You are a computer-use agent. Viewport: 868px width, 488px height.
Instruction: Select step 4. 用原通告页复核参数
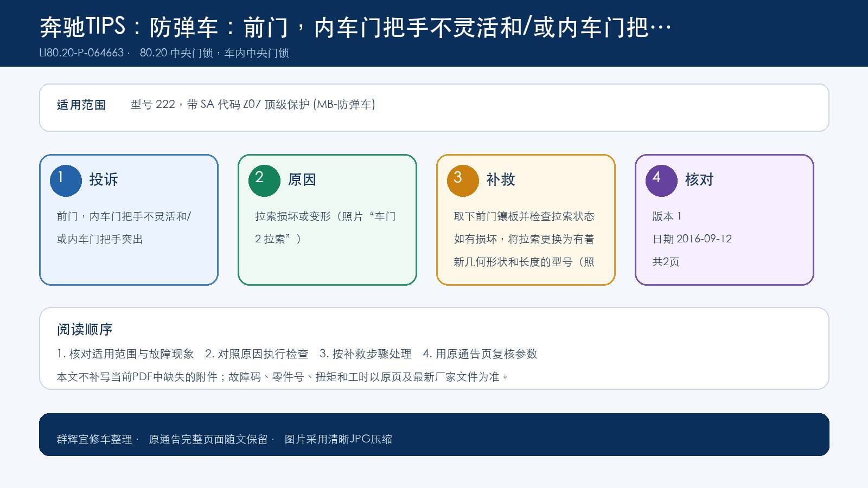pos(480,354)
